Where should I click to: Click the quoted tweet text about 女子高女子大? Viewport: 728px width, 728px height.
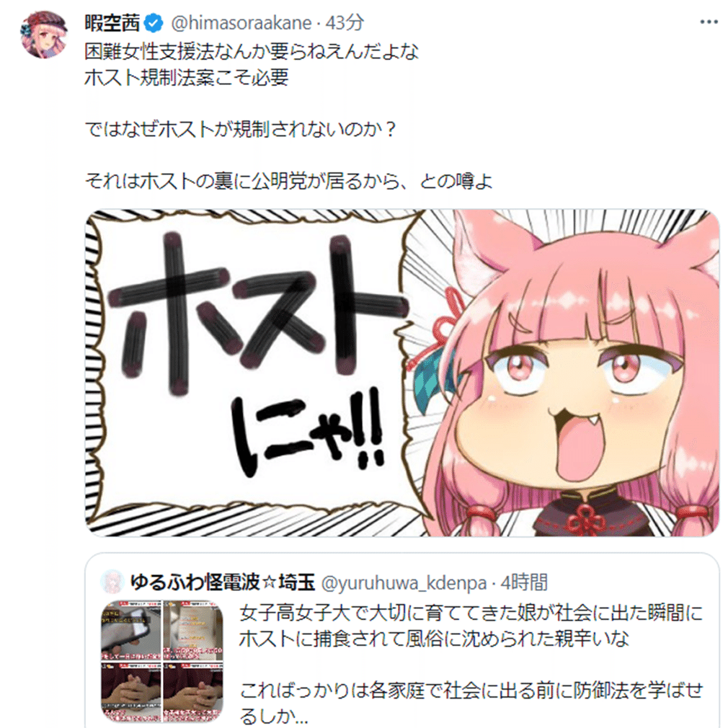click(x=471, y=626)
